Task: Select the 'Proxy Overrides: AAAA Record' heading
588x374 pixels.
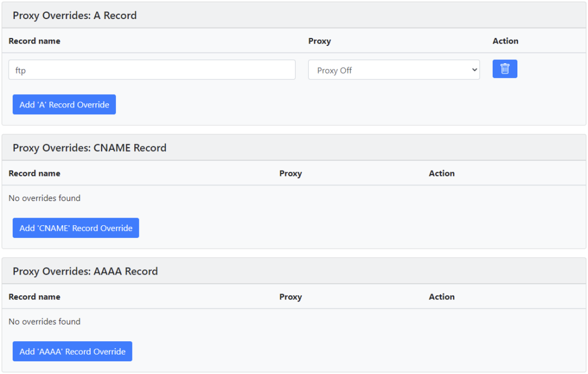Action: point(85,271)
